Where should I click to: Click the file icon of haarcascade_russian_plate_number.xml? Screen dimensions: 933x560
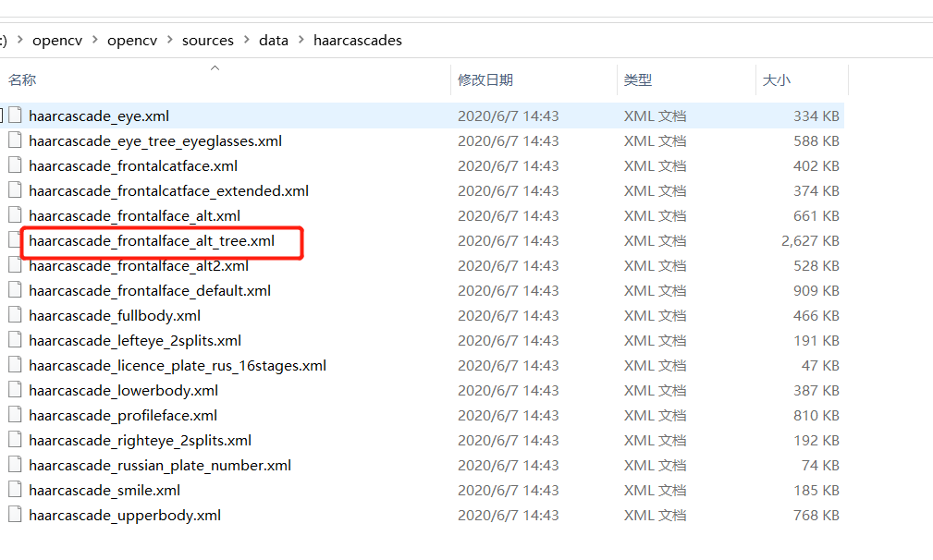coord(15,465)
